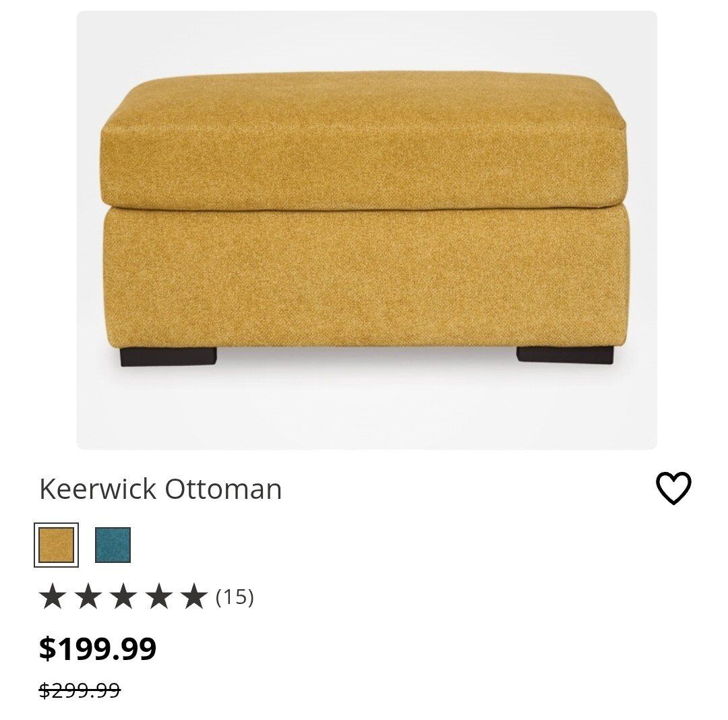
Task: Select the teal blue color swatch
Action: 113,545
